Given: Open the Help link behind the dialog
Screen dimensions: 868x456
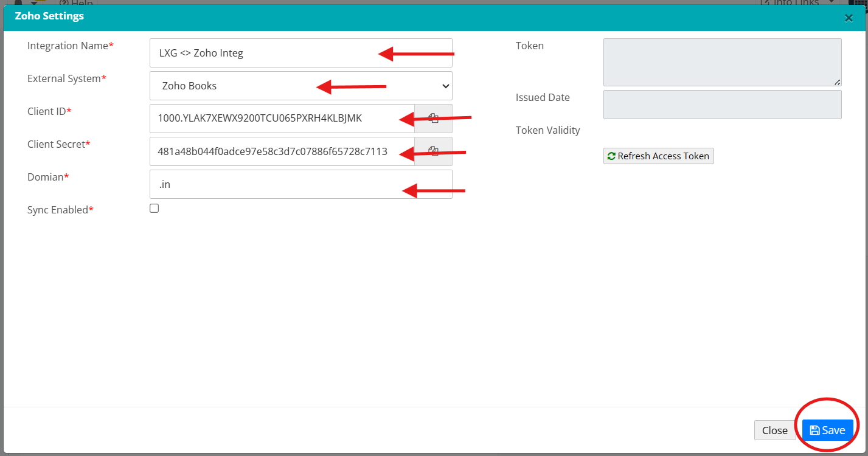Looking at the screenshot, I should click(x=76, y=3).
